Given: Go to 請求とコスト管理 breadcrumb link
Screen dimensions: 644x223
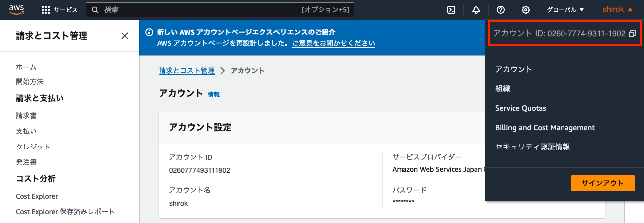Looking at the screenshot, I should pos(186,71).
